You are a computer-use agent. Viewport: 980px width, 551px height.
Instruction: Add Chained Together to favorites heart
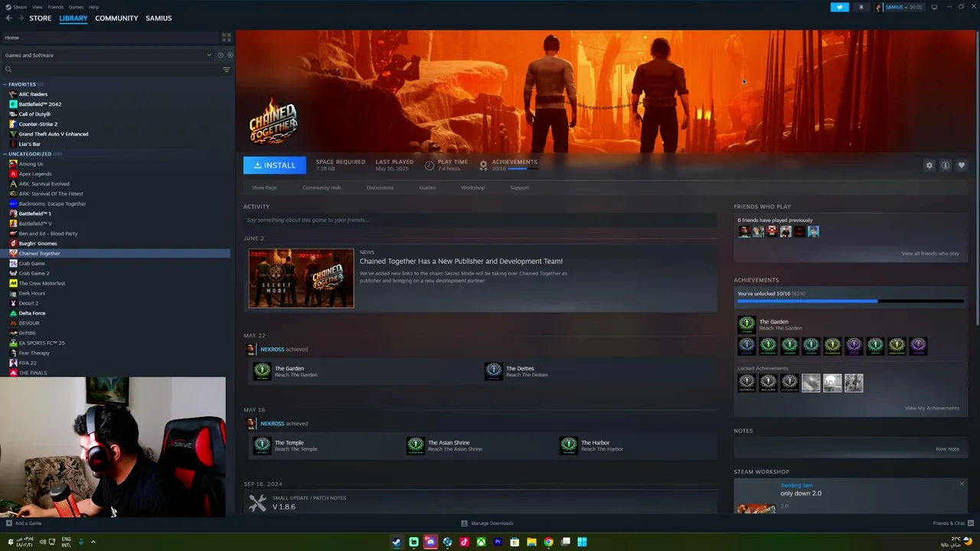coord(962,165)
